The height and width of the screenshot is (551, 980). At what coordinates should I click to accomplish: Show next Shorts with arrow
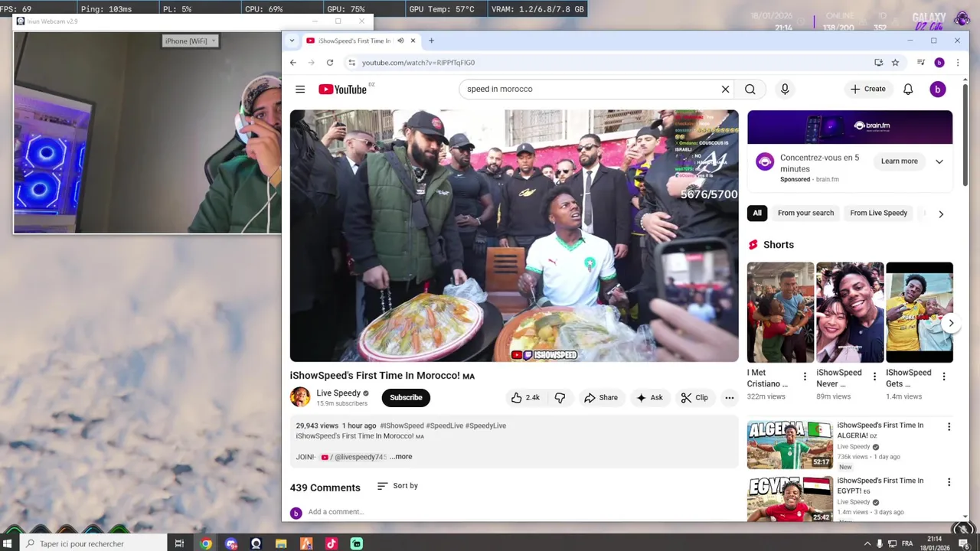[x=951, y=323]
